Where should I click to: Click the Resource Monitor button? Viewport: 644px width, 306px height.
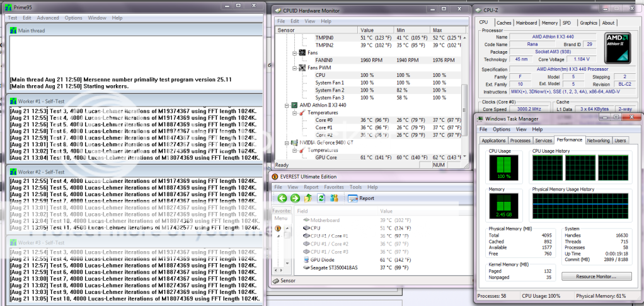[x=596, y=277]
